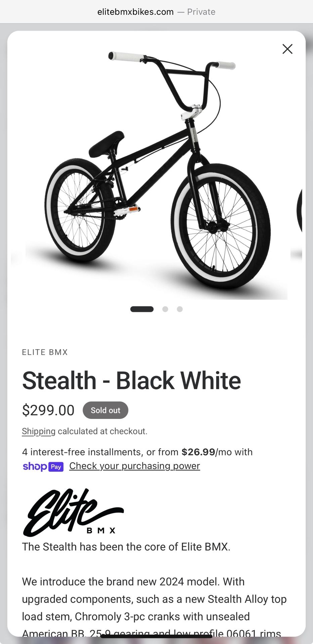The height and width of the screenshot is (644, 313).
Task: Tap the Sold out badge
Action: point(105,410)
